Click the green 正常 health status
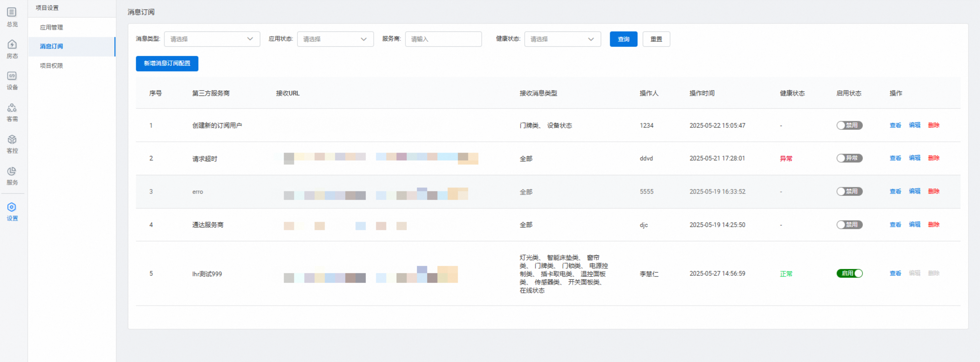This screenshot has height=362, width=980. (x=786, y=274)
